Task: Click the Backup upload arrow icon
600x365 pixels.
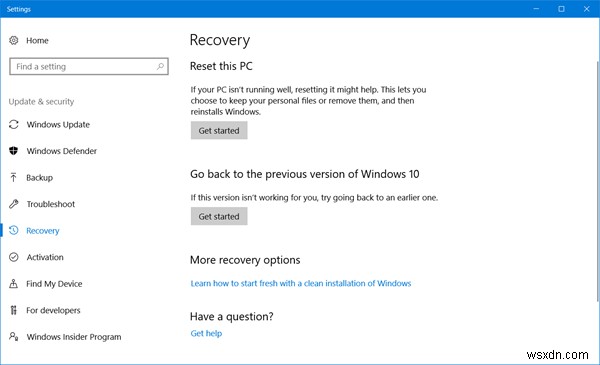Action: (x=14, y=178)
